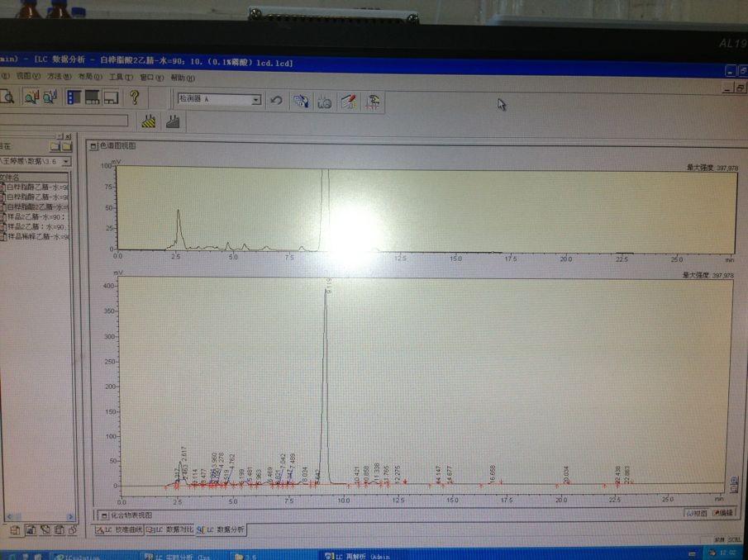Image resolution: width=748 pixels, height=560 pixels.
Task: Click upper small icon at right edge of chromatogram
Action: tap(735, 479)
